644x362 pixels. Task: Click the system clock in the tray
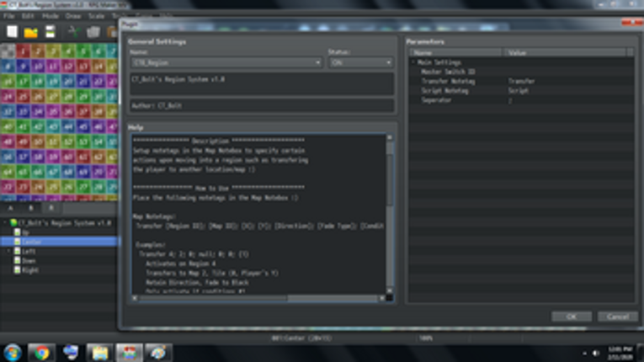click(620, 353)
